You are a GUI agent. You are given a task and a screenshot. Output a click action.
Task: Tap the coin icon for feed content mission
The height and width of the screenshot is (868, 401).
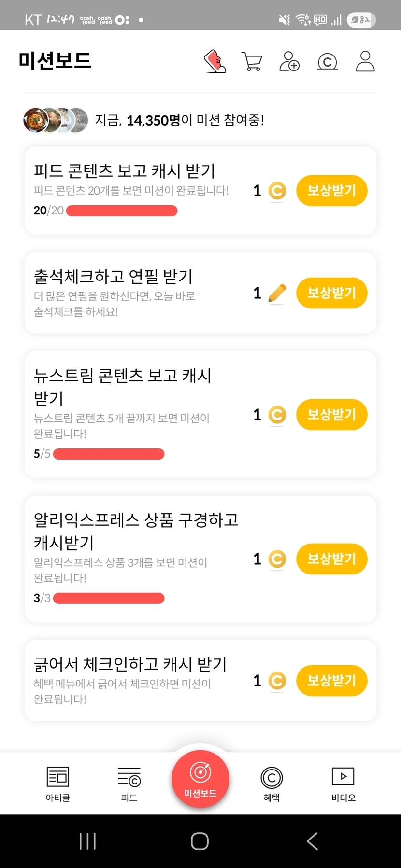(277, 191)
